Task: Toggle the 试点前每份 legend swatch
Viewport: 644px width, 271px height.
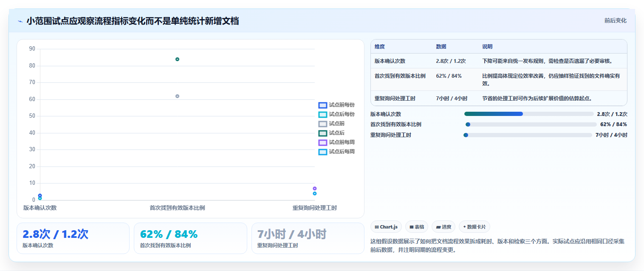Action: [x=323, y=105]
